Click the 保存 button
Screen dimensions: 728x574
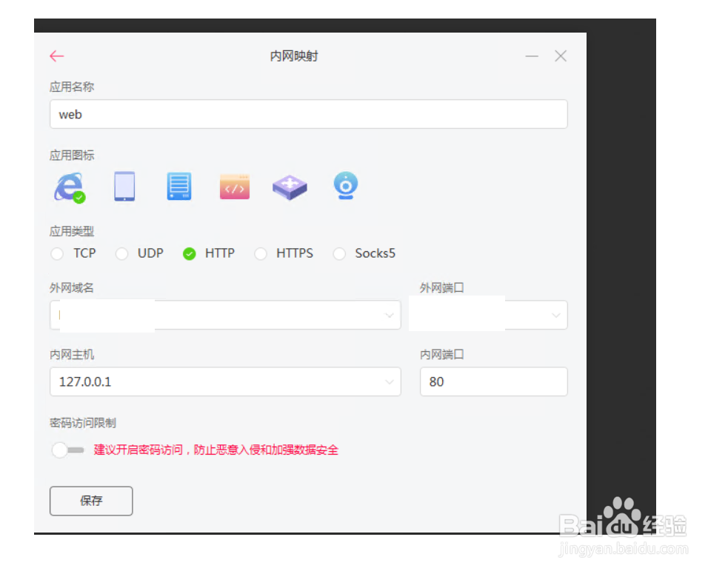point(91,501)
